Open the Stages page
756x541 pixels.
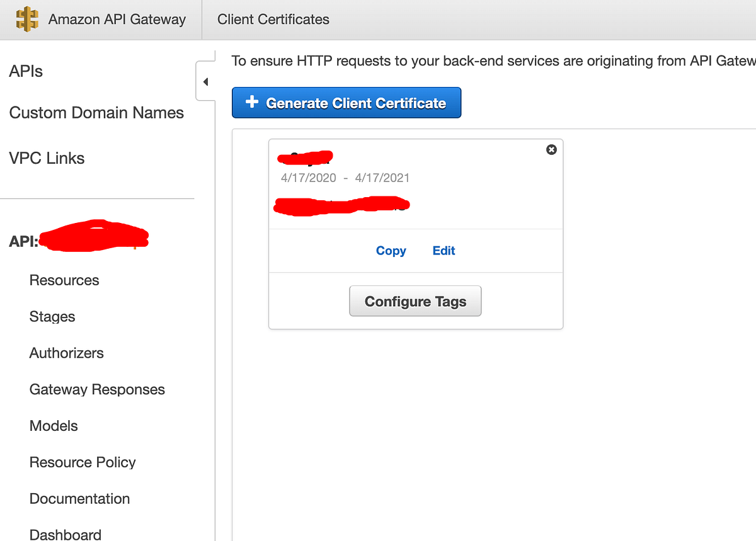coord(52,316)
